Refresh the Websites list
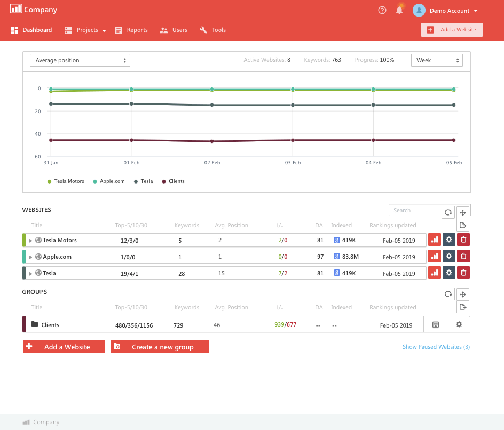The height and width of the screenshot is (430, 504). [x=448, y=212]
